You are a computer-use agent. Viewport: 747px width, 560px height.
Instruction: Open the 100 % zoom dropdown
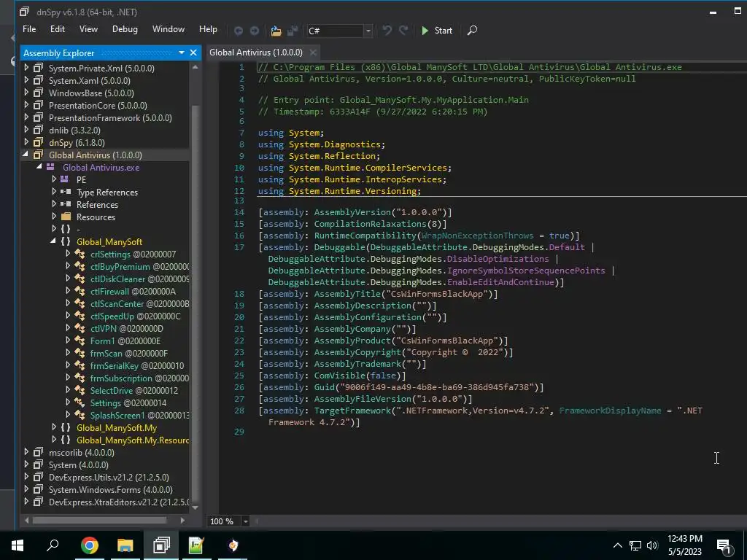click(245, 521)
